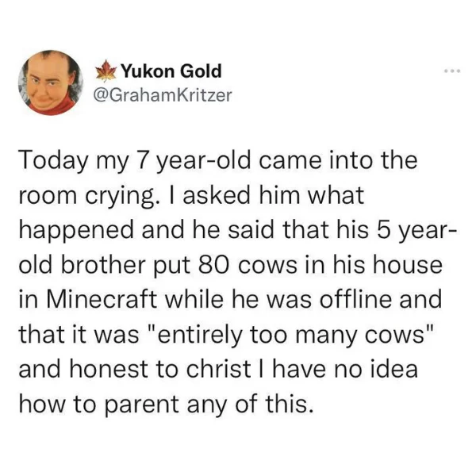Click the word "Minecraft" in the tweet
The height and width of the screenshot is (476, 476).
pos(102,299)
